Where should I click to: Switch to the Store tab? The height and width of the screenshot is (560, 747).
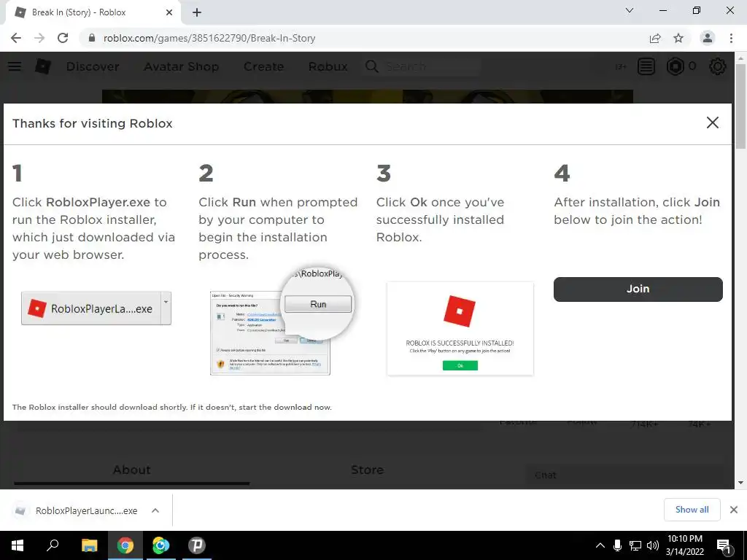point(368,470)
